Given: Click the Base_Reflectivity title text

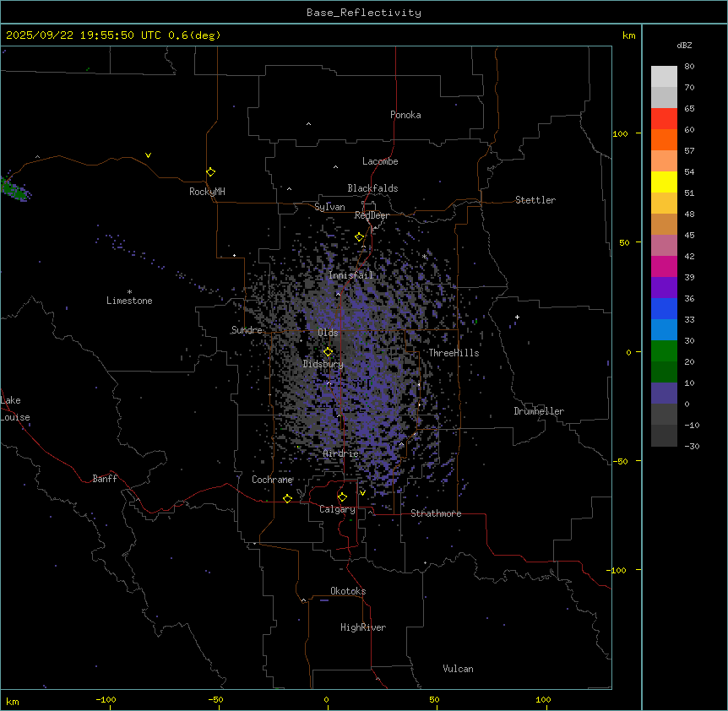Looking at the screenshot, I should (x=363, y=13).
